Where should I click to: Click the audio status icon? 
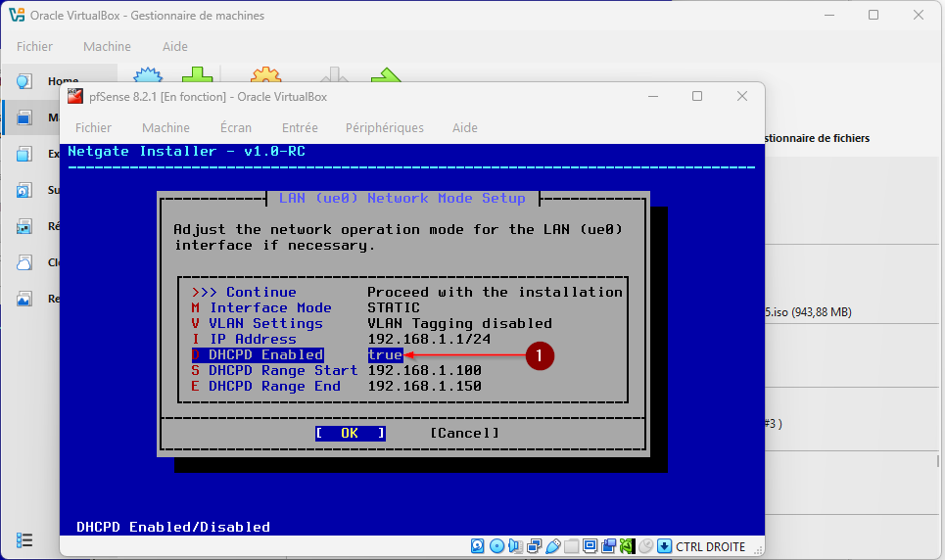(515, 546)
